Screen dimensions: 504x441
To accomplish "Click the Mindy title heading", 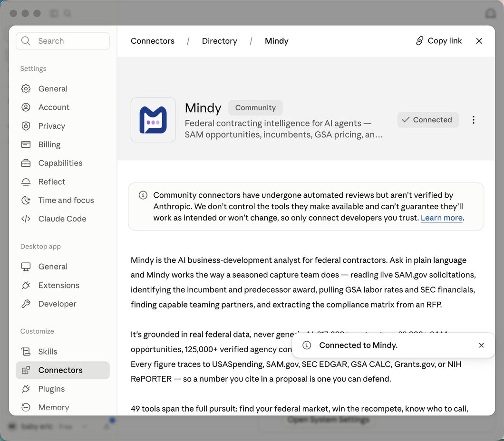I will (x=203, y=108).
